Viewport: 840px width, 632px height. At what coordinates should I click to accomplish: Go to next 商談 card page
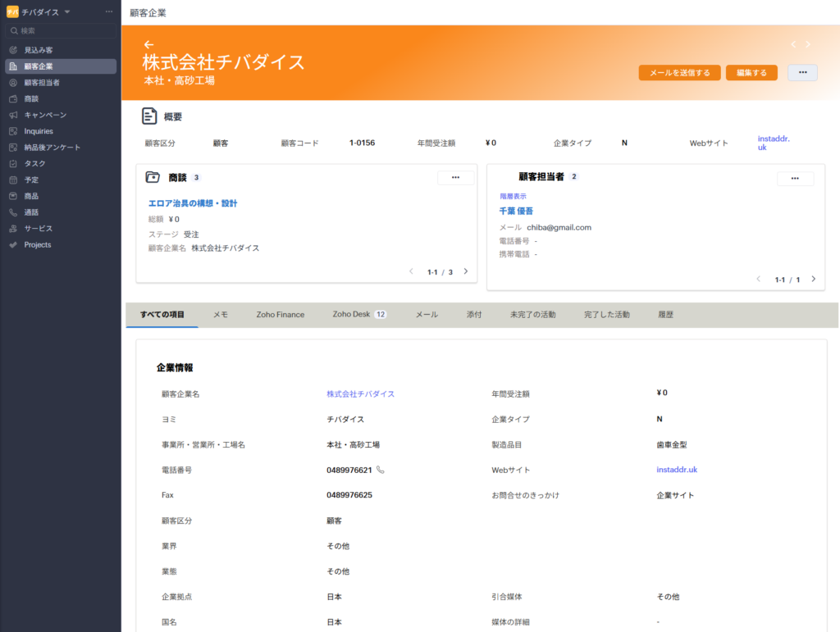(x=466, y=271)
